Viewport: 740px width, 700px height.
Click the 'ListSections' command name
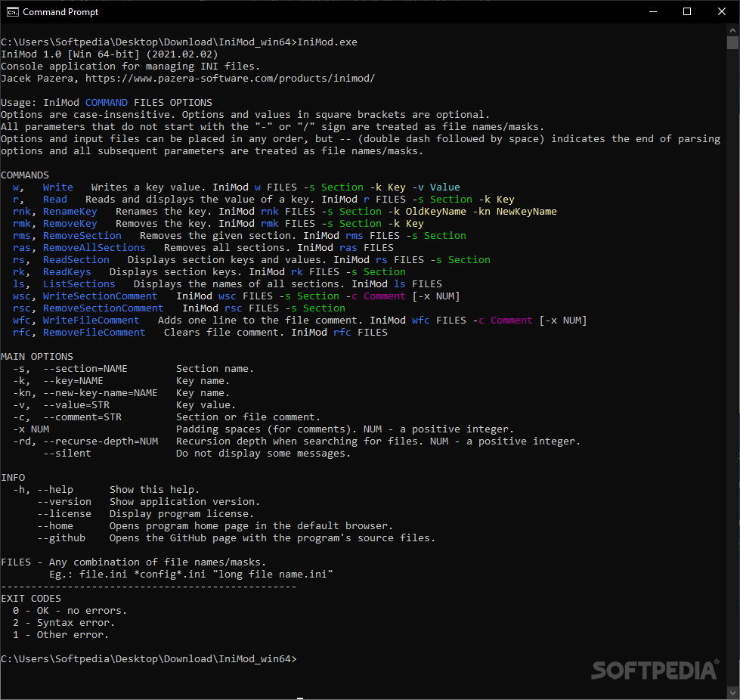point(79,284)
